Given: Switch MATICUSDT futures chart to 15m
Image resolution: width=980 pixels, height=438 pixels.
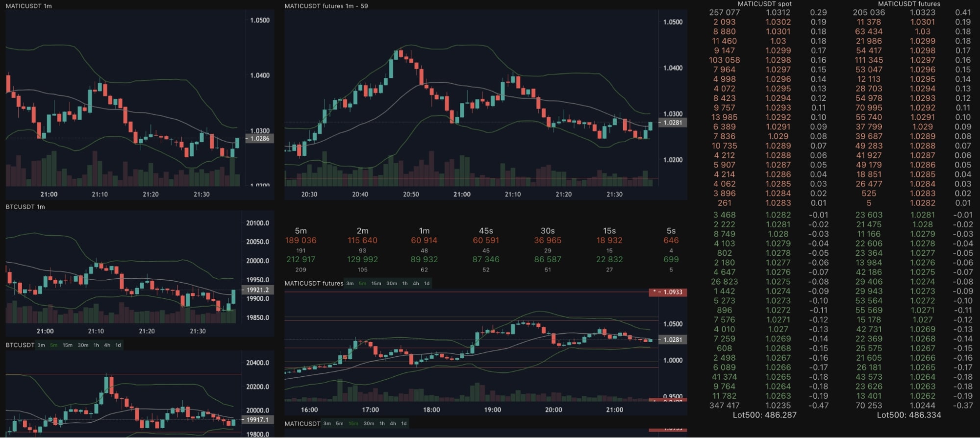Looking at the screenshot, I should tap(376, 284).
